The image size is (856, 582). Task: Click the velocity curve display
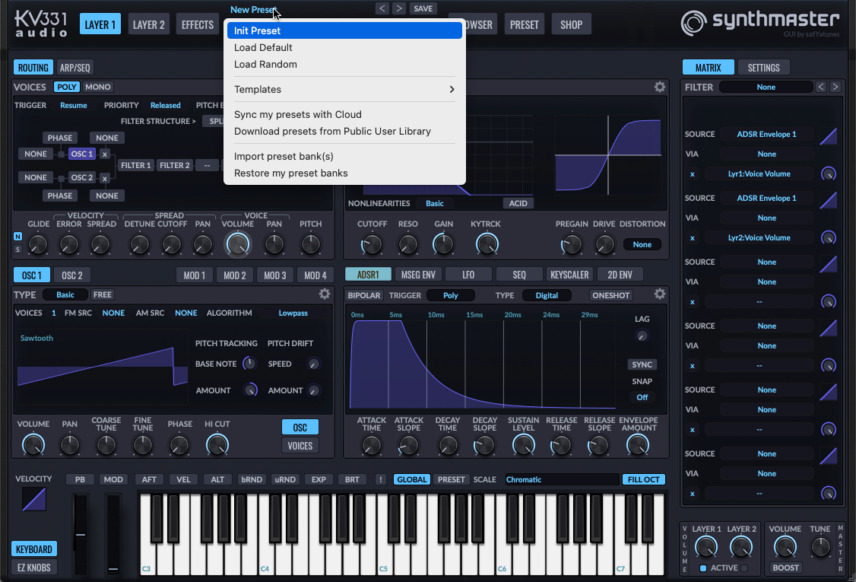pyautogui.click(x=34, y=499)
